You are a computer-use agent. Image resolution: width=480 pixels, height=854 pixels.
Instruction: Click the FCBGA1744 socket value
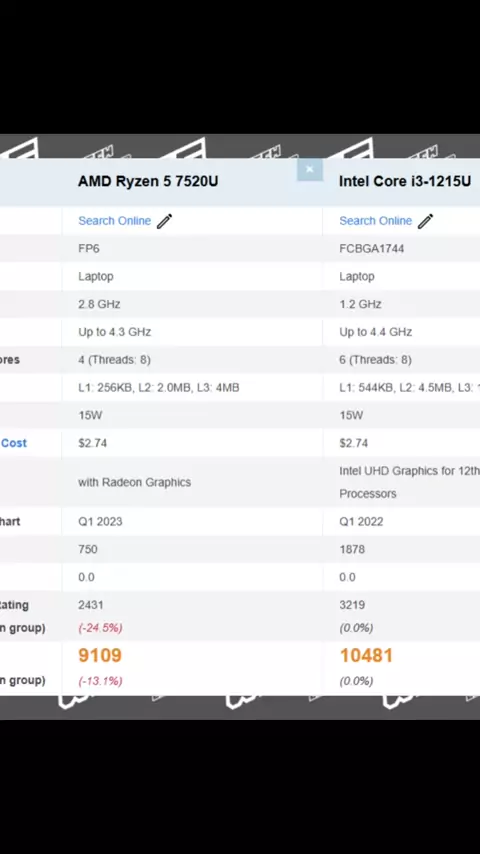[x=372, y=248]
